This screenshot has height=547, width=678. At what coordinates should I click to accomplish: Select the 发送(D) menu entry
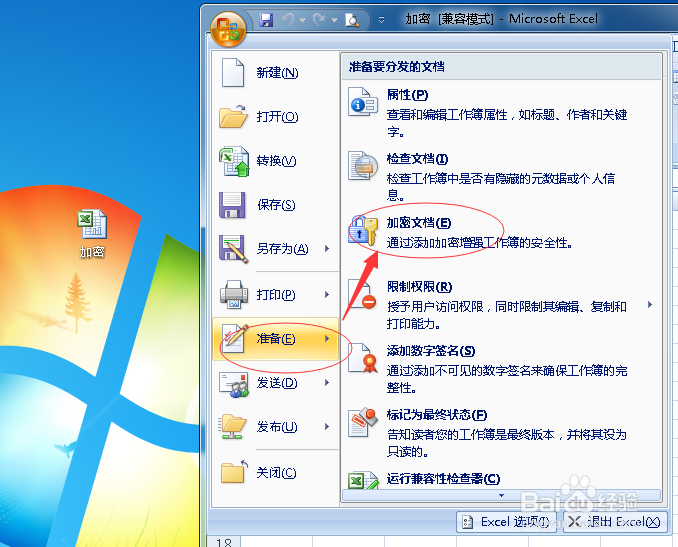(275, 383)
